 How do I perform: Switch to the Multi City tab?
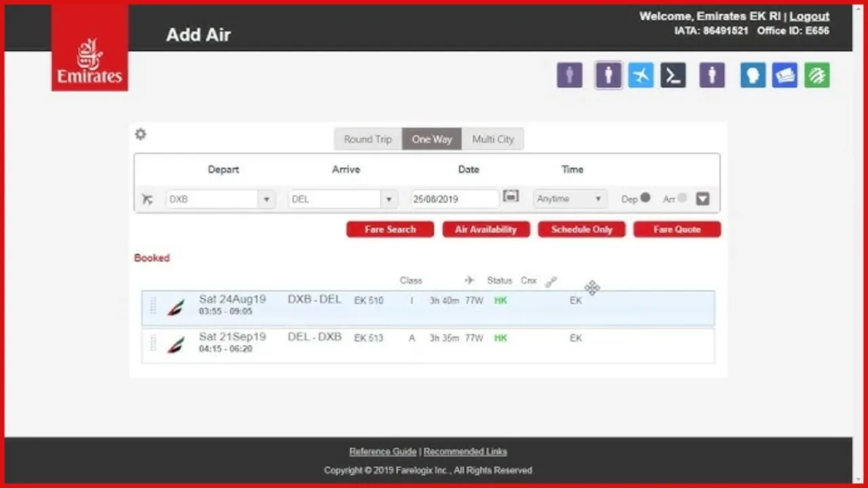pyautogui.click(x=493, y=139)
